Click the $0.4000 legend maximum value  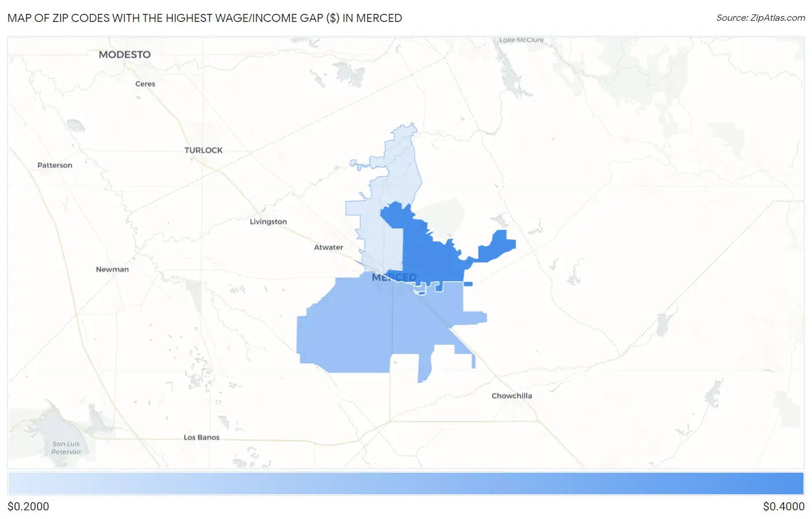(784, 506)
